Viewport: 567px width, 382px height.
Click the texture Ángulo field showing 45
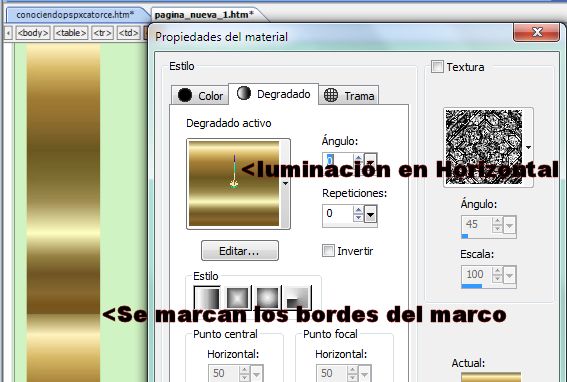click(476, 225)
